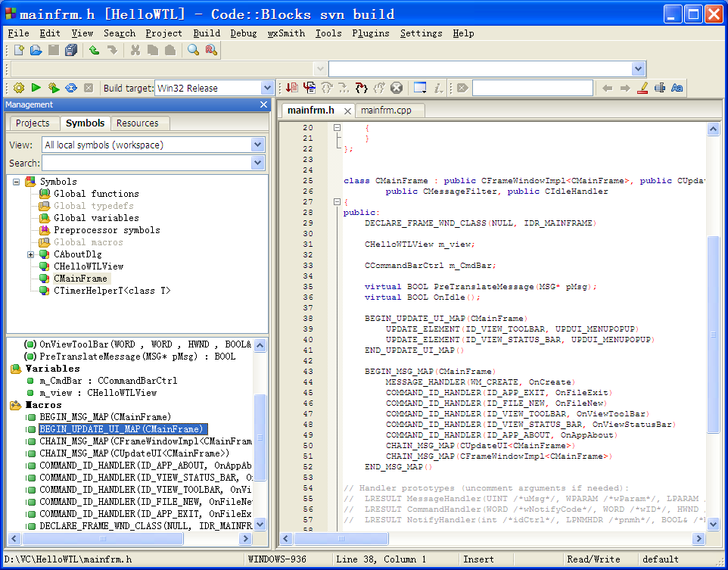
Task: Go to next incremental search match
Action: click(x=625, y=88)
